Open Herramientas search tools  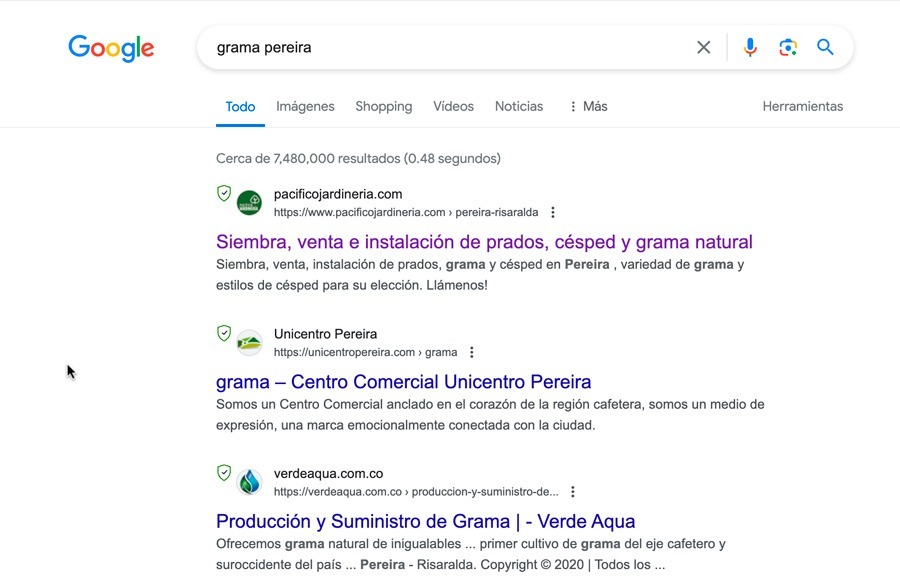coord(802,107)
